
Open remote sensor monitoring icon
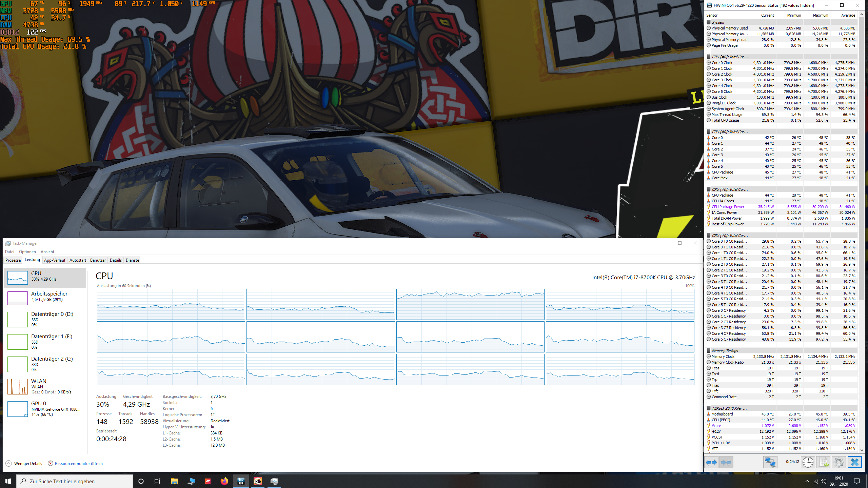[770, 462]
